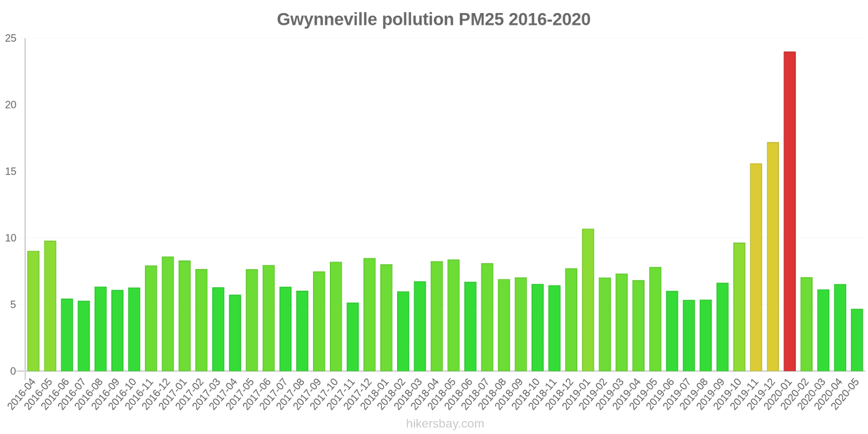Click the first bar for 2016-04
This screenshot has width=868, height=434.
pos(33,311)
